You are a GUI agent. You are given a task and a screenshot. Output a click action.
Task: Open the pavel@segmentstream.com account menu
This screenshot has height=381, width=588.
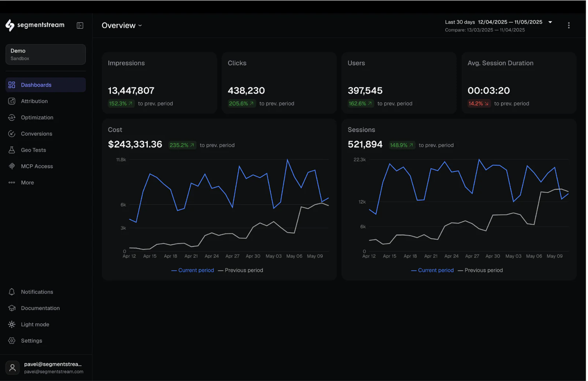click(x=46, y=367)
